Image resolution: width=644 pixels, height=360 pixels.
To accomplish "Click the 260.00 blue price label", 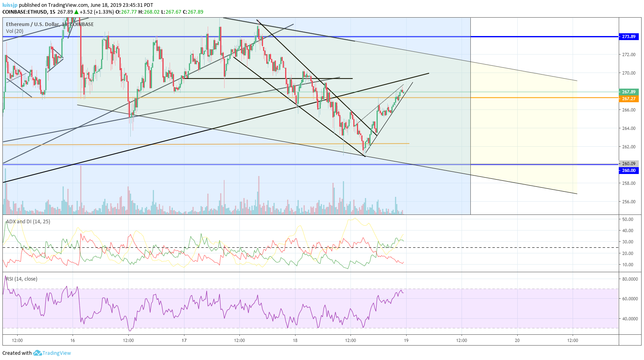I will coord(628,170).
